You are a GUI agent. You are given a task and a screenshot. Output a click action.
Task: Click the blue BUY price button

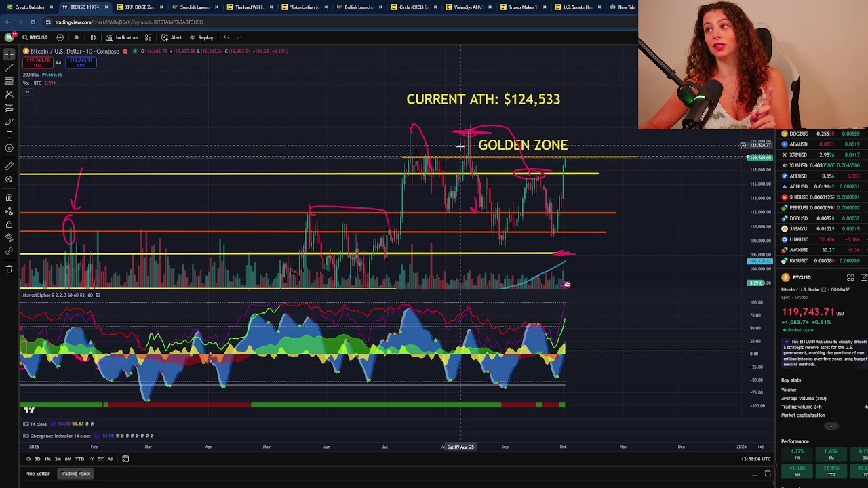[81, 62]
